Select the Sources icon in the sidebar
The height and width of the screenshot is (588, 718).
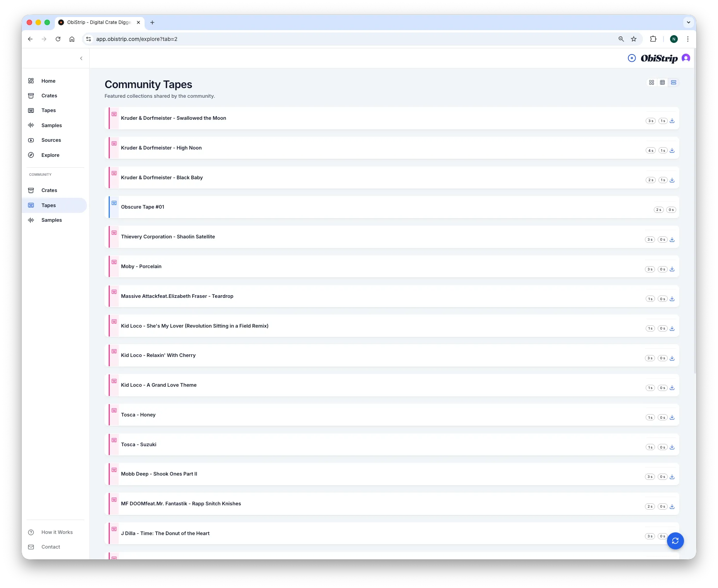pos(31,140)
